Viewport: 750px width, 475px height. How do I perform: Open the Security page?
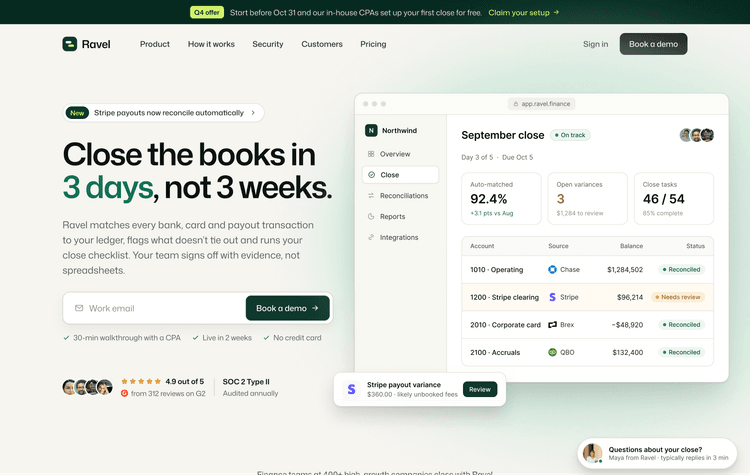tap(268, 44)
